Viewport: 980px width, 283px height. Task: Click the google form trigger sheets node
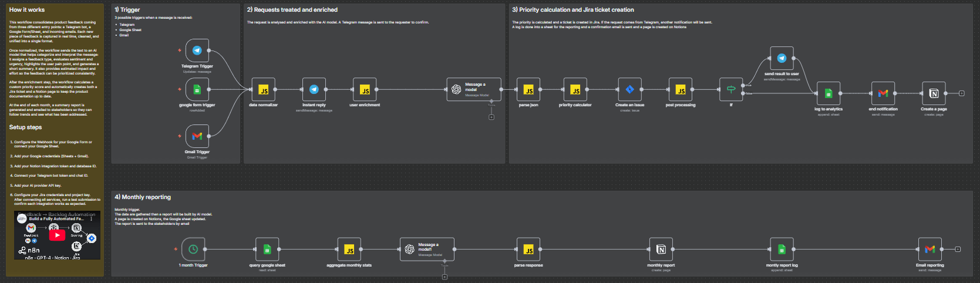click(197, 90)
